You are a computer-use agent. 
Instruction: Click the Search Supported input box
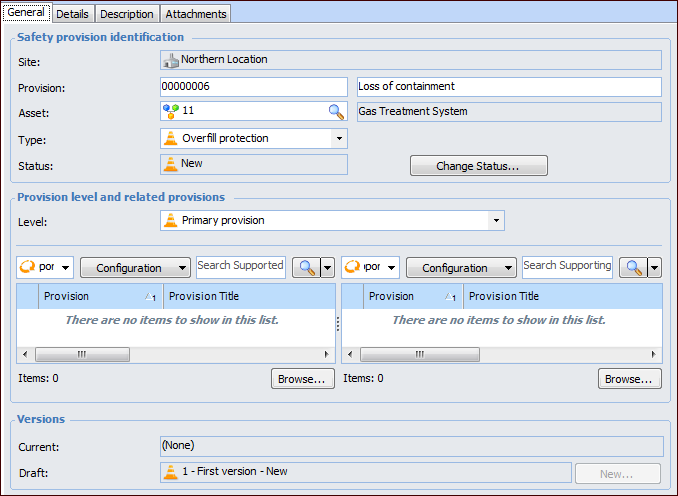tap(241, 267)
